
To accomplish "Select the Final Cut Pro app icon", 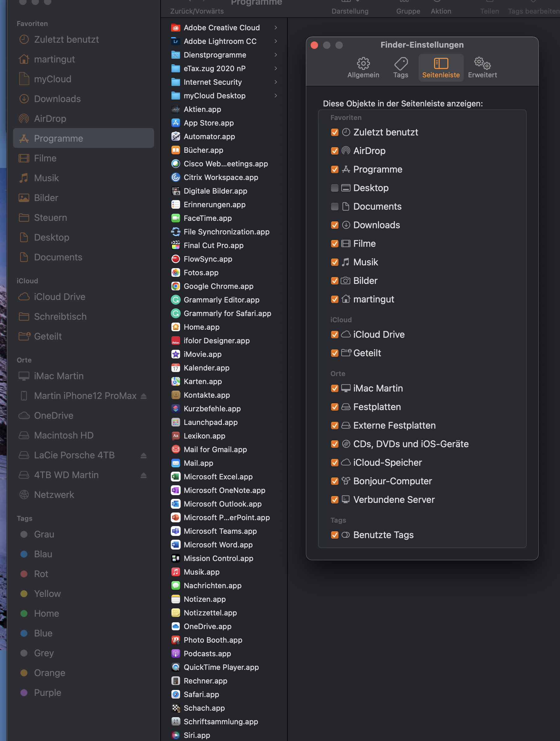I will [x=176, y=245].
